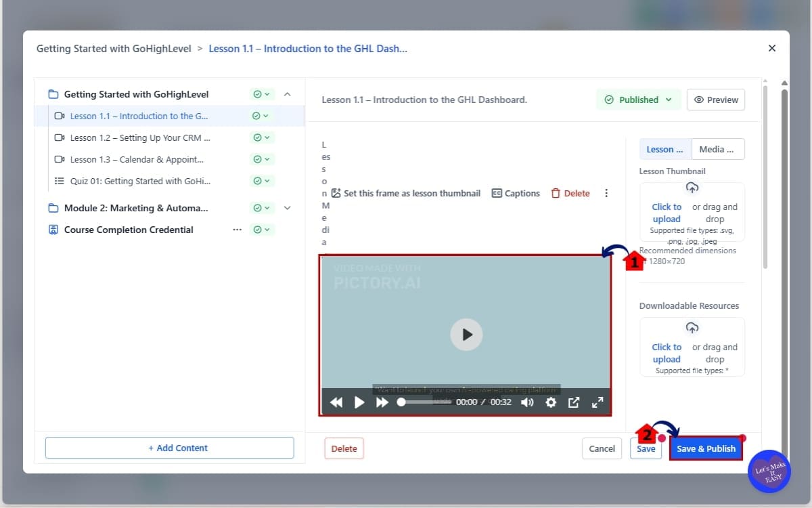This screenshot has height=508, width=812.
Task: Open the Published status dropdown
Action: 638,100
